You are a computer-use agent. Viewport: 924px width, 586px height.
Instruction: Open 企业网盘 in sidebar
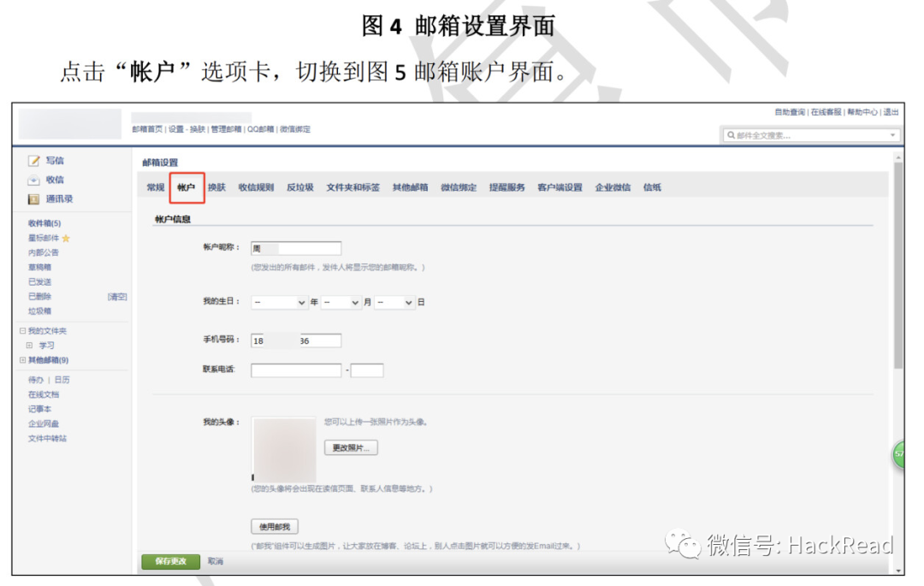pos(44,424)
